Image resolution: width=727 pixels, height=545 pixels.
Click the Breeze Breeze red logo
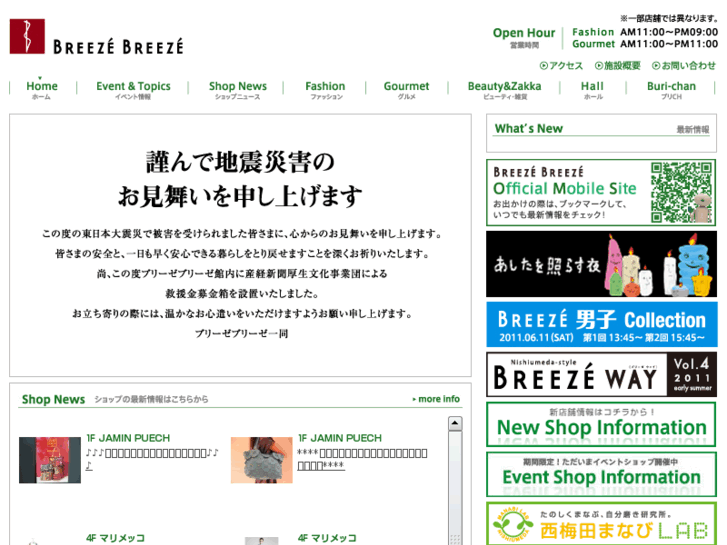(27, 37)
